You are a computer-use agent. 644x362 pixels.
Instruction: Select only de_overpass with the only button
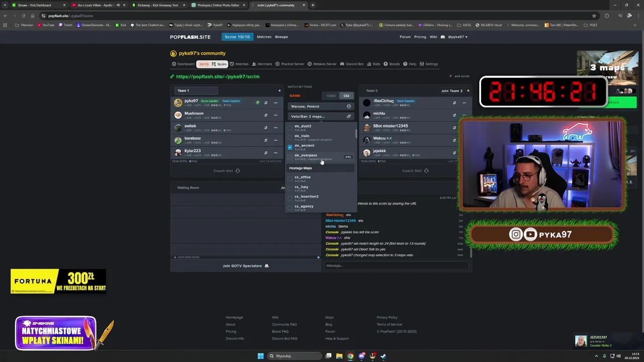point(348,156)
